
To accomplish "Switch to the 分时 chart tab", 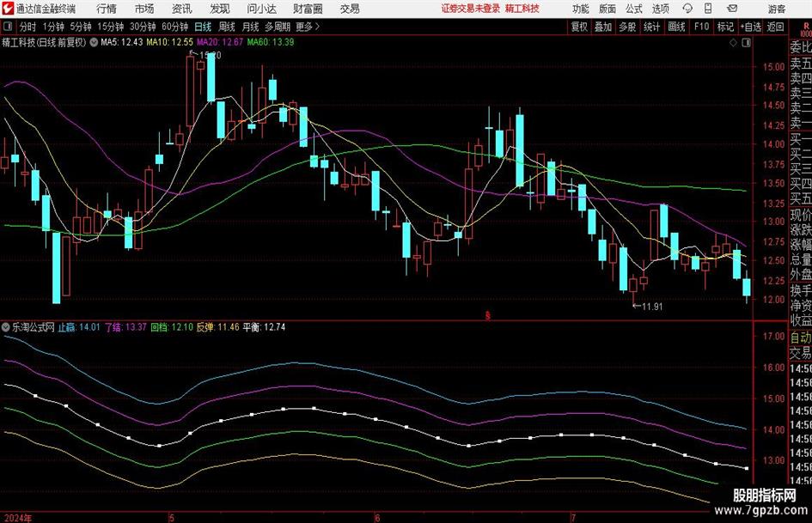I will point(27,27).
